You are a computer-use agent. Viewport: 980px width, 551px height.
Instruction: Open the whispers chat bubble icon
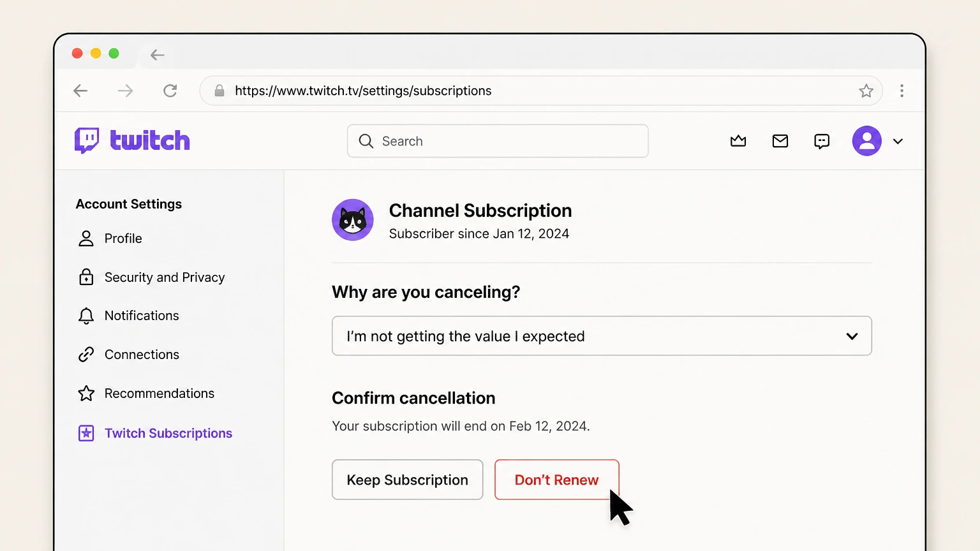[x=822, y=141]
